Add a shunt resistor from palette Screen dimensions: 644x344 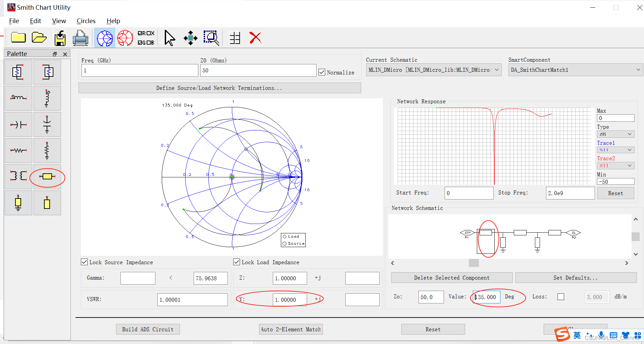pyautogui.click(x=47, y=151)
